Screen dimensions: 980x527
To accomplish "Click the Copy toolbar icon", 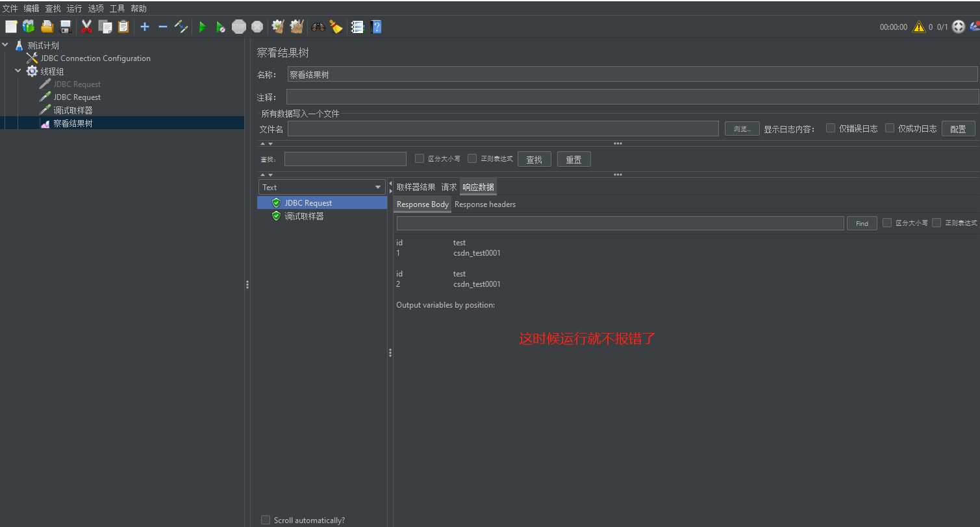I will 105,27.
